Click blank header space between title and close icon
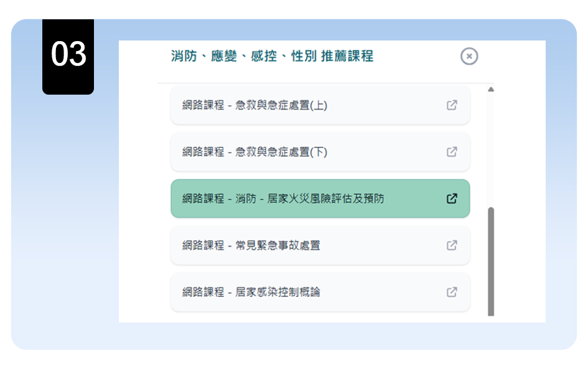Screen dimensions: 588x368 [417, 57]
